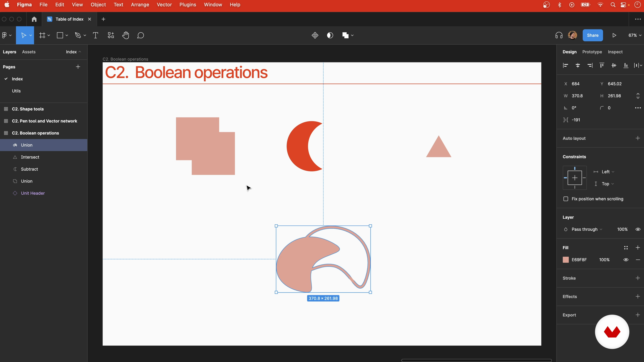
Task: Open Boolean operations dropdown arrow
Action: pos(352,36)
